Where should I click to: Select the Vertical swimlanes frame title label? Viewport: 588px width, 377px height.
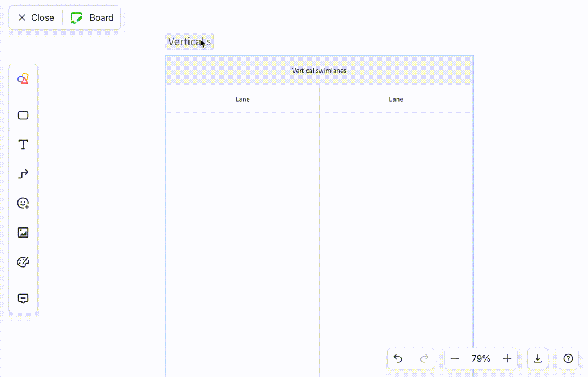(189, 42)
